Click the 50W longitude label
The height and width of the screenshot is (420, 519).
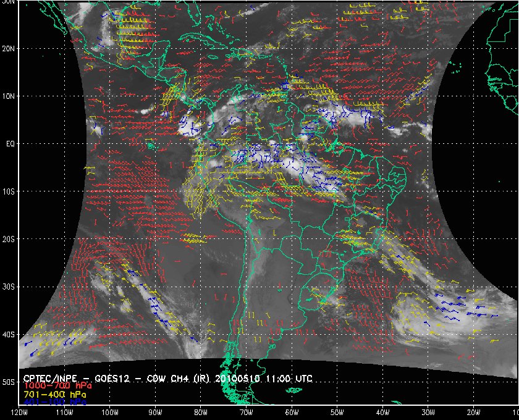337,413
